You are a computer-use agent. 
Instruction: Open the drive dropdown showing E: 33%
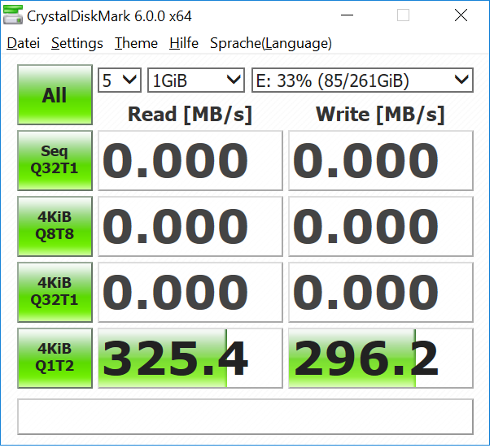tap(362, 80)
